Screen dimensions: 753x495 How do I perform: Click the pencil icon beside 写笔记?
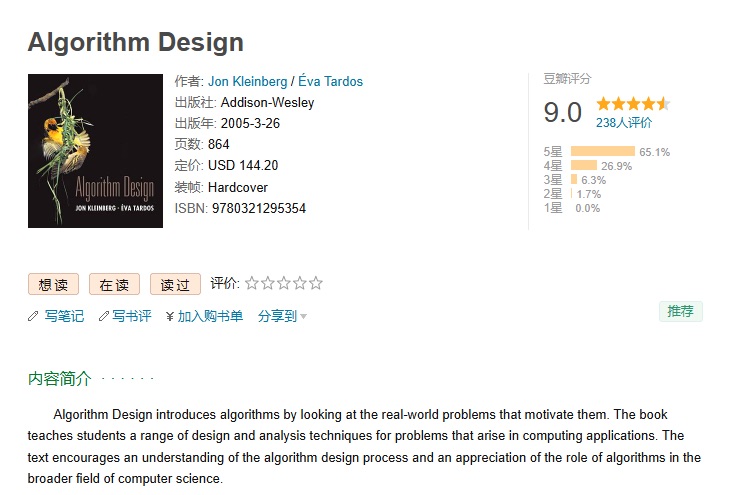34,316
